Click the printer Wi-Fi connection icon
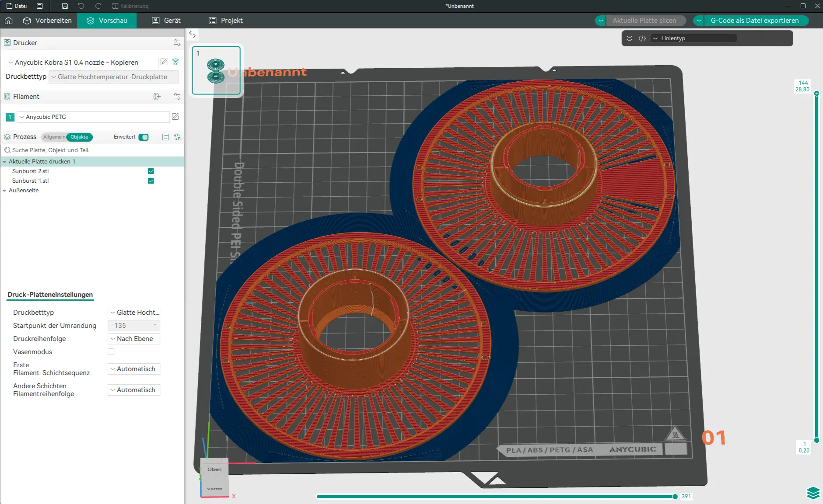 pyautogui.click(x=176, y=62)
